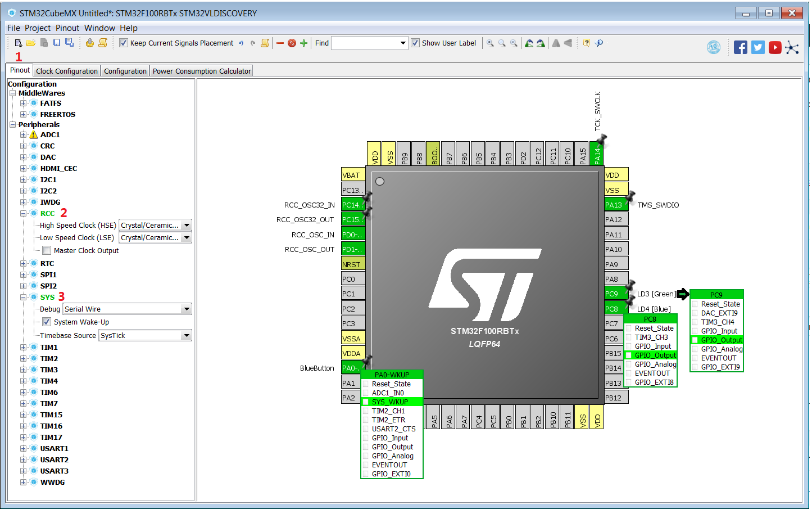812x509 pixels.
Task: Select HDMI_CEC in the peripherals tree
Action: pyautogui.click(x=58, y=168)
